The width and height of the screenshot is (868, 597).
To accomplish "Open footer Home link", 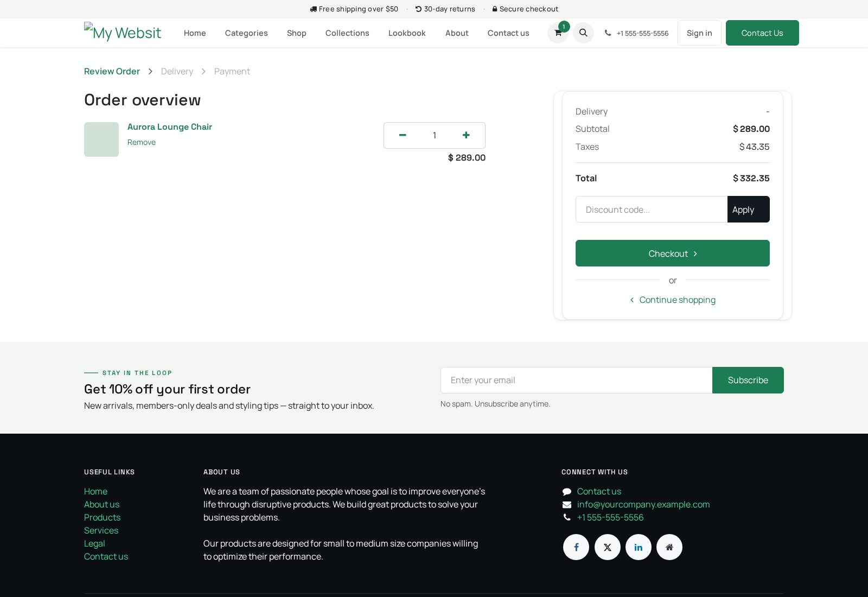I will [95, 491].
